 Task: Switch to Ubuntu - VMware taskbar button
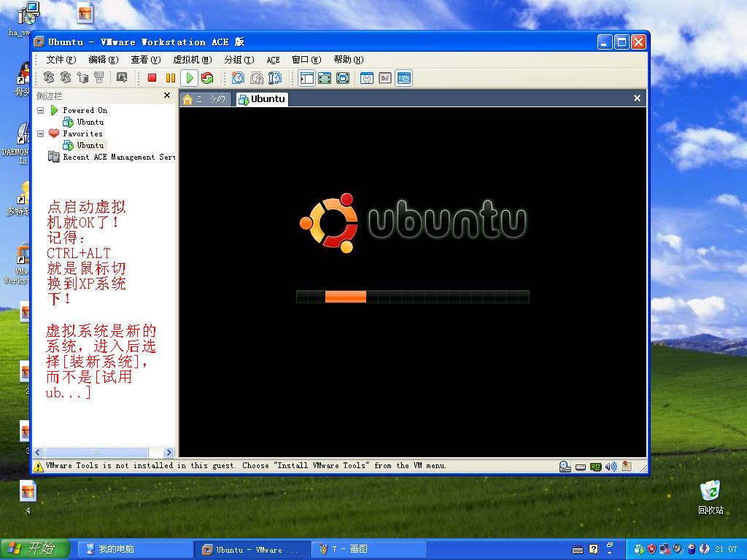252,550
